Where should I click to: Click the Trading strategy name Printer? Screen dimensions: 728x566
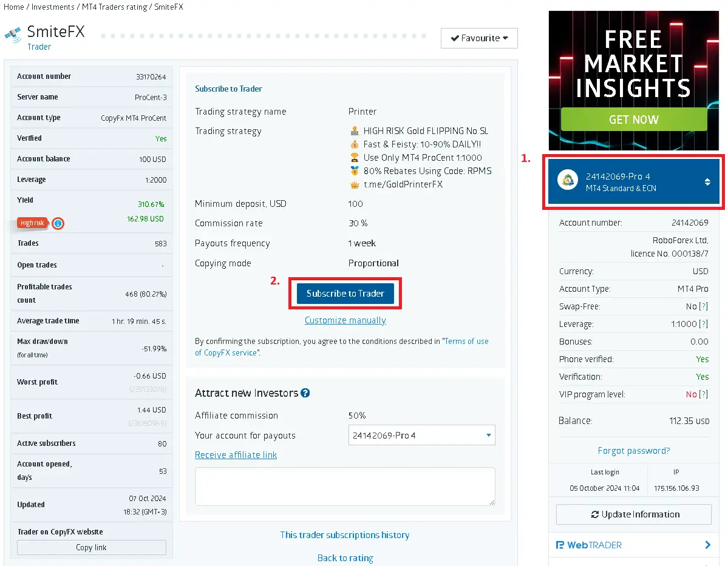[362, 112]
